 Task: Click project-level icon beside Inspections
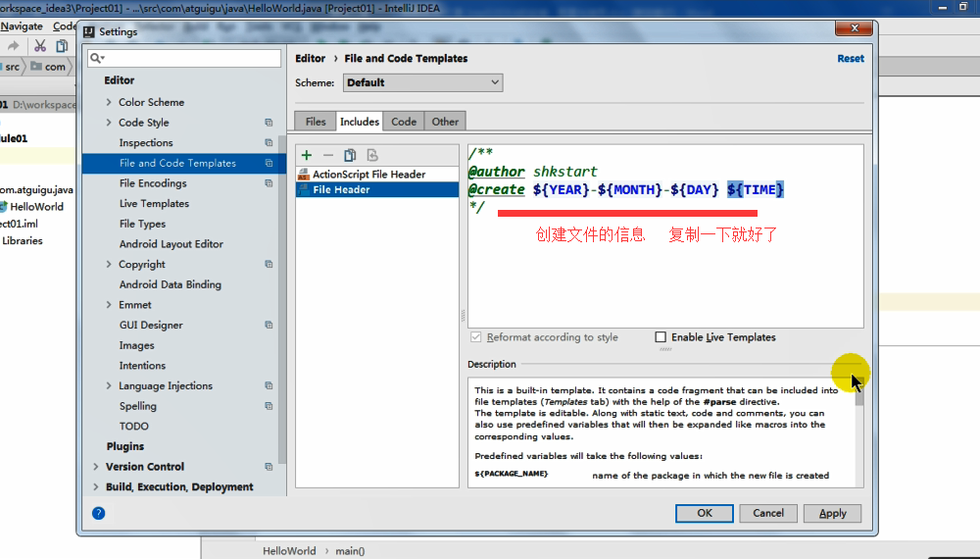tap(269, 142)
